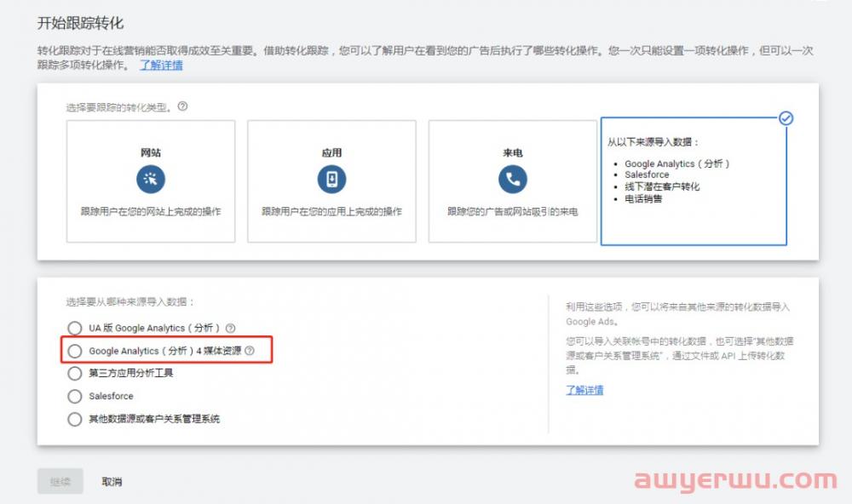The image size is (852, 504).
Task: Click the help icon beside GA4 媒体资源 option
Action: [x=250, y=350]
